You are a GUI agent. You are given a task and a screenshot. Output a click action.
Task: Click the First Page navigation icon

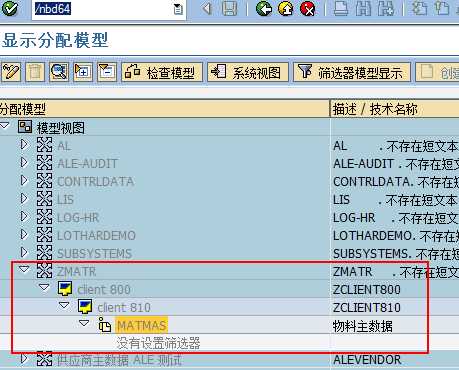pyautogui.click(x=420, y=9)
